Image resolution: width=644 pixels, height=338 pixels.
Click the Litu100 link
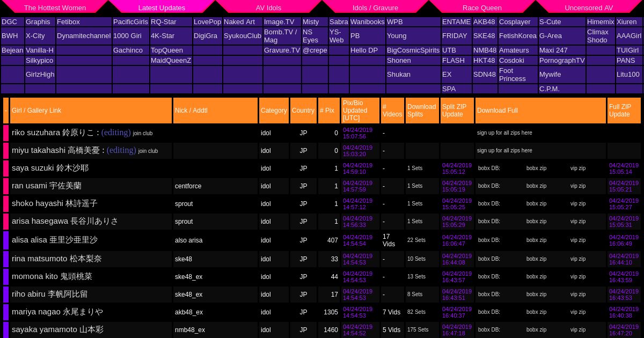coord(628,75)
